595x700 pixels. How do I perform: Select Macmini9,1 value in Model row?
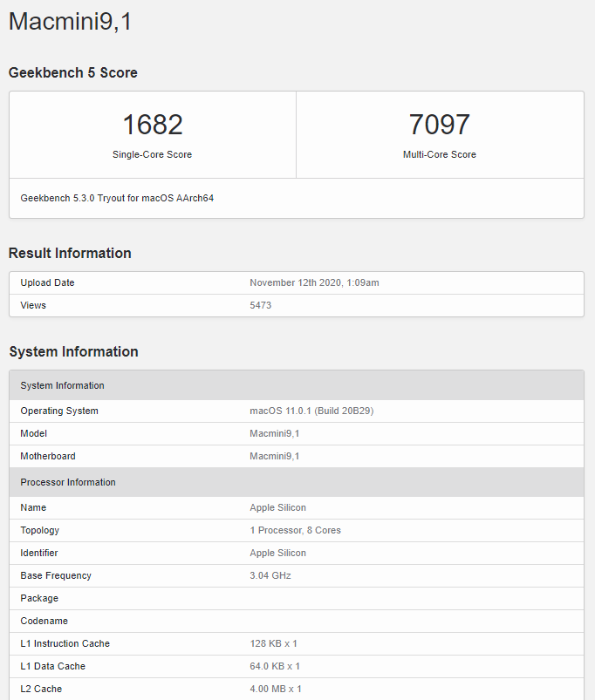click(x=275, y=433)
